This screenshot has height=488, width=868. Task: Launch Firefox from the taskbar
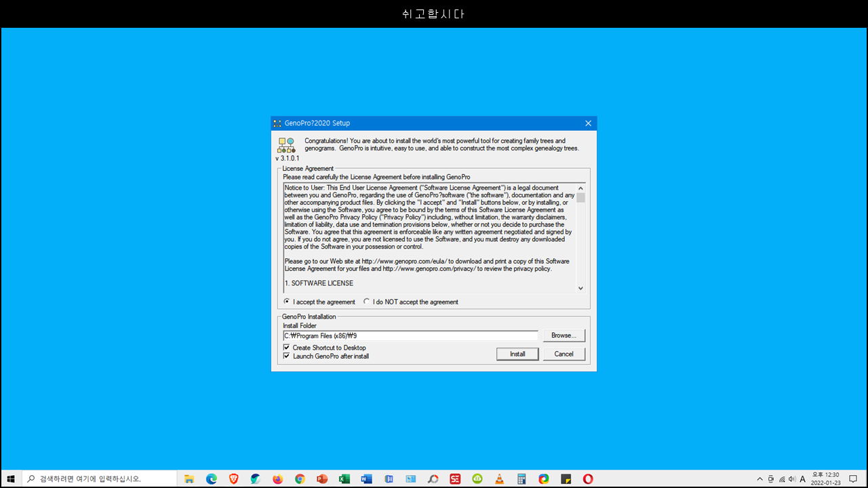pos(277,479)
